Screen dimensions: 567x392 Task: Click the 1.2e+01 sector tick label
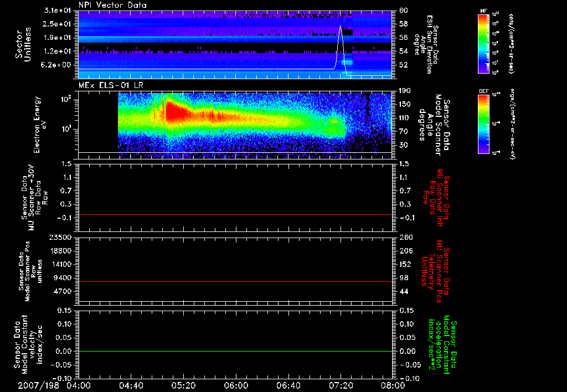[x=58, y=51]
